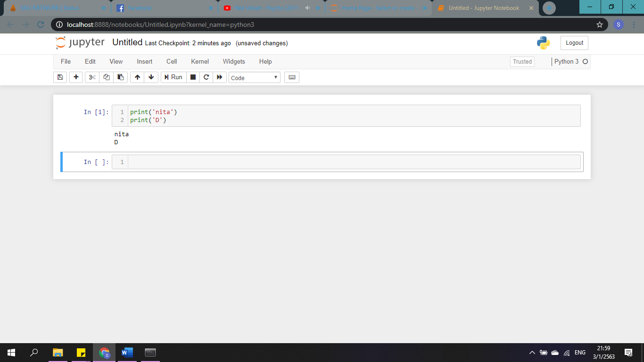Image resolution: width=644 pixels, height=362 pixels.
Task: Click the Jupyter logo
Action: pos(80,42)
